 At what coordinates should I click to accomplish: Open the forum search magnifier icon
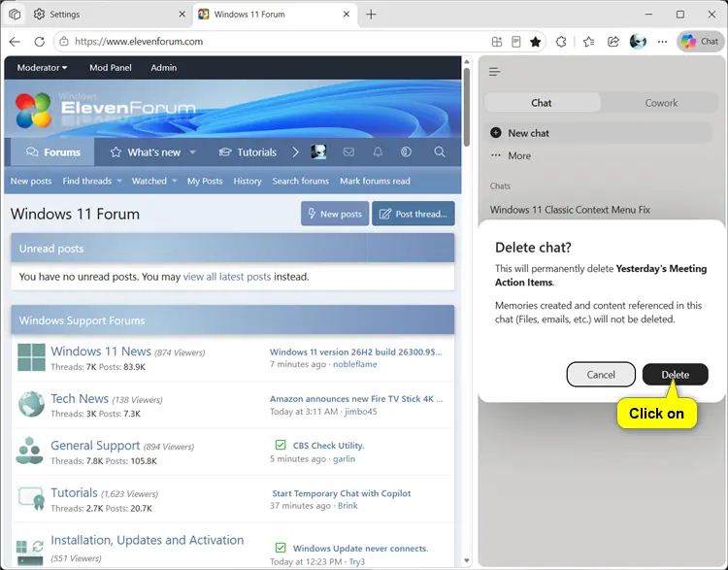pyautogui.click(x=439, y=151)
